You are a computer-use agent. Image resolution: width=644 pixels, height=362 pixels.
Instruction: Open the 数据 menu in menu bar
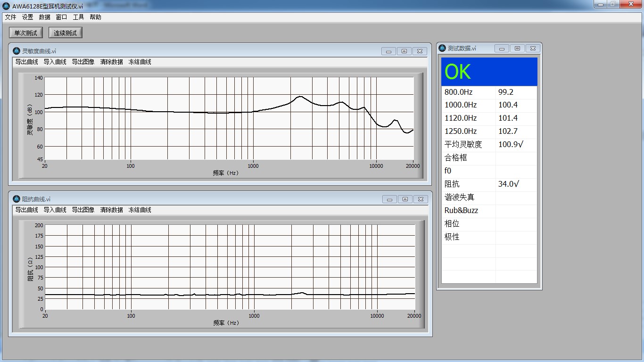coord(44,17)
